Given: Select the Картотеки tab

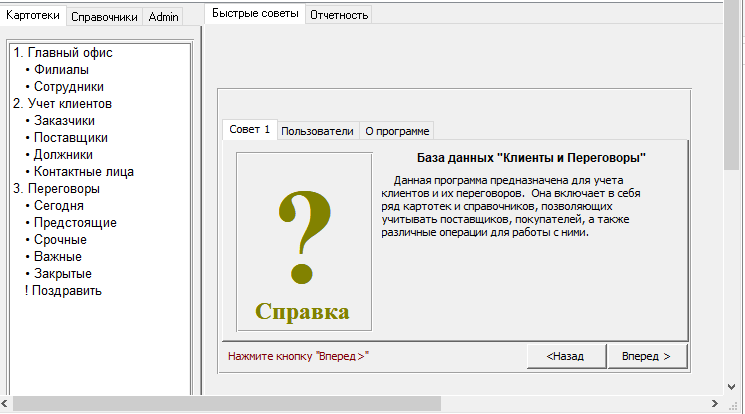Looking at the screenshot, I should coord(34,15).
